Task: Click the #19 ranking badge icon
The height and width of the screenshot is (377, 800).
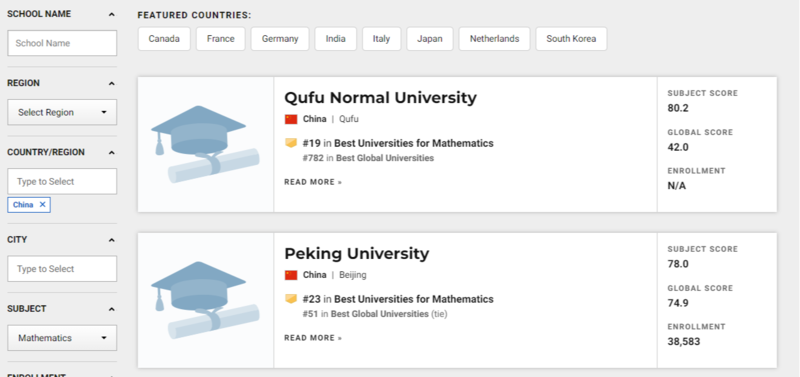Action: pos(291,143)
